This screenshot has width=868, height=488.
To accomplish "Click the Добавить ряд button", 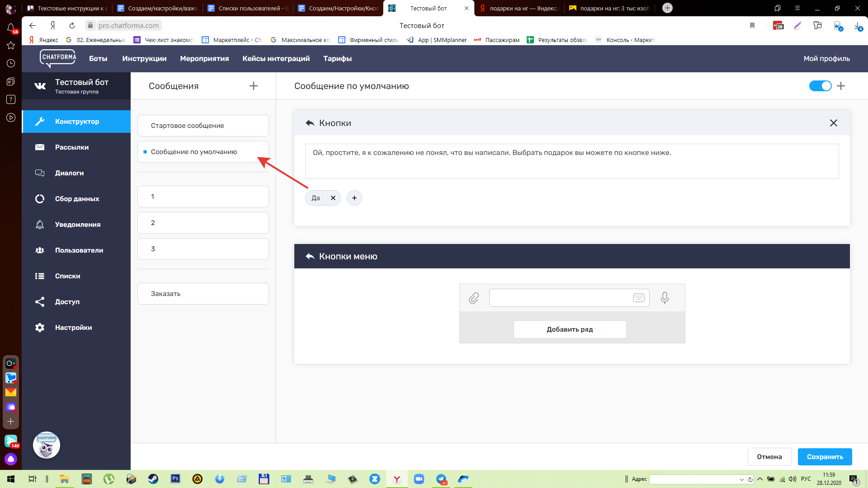I will 570,329.
